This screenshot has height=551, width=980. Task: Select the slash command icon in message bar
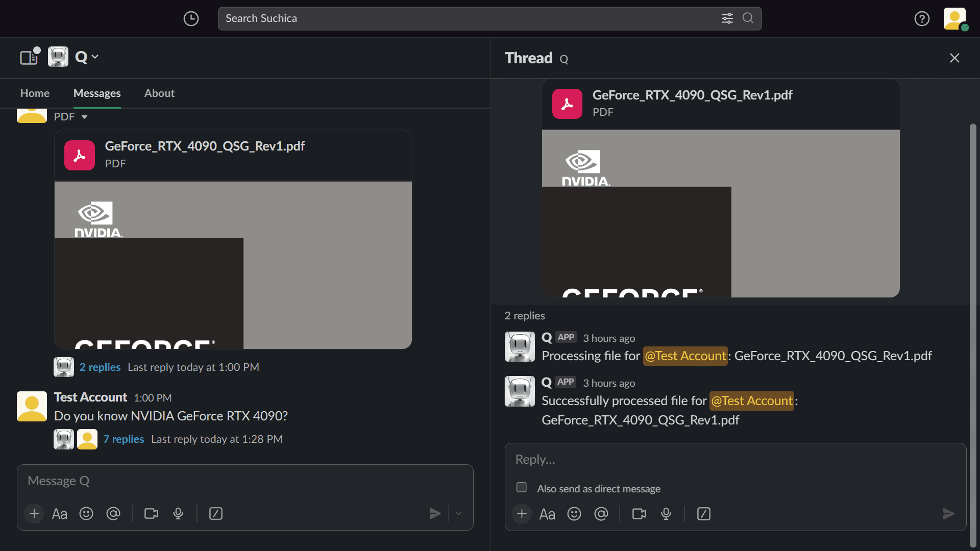[215, 513]
